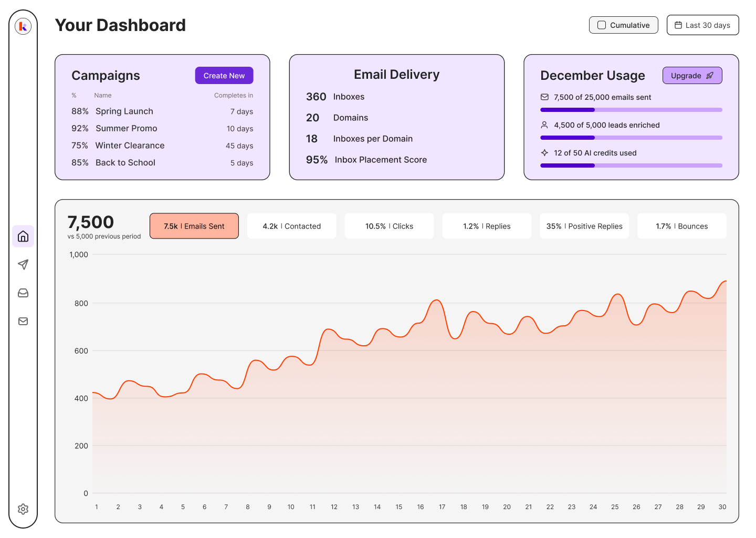This screenshot has width=756, height=538.
Task: Click the Name column header
Action: (103, 96)
